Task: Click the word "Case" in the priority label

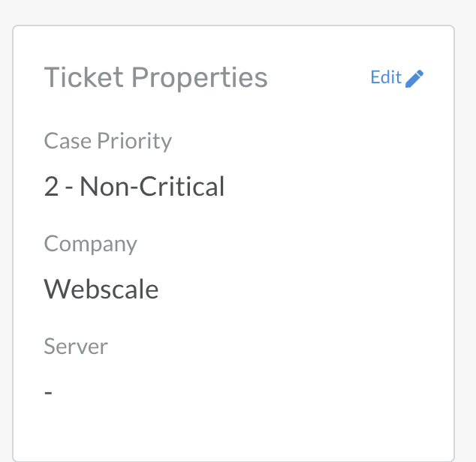Action: click(x=67, y=141)
